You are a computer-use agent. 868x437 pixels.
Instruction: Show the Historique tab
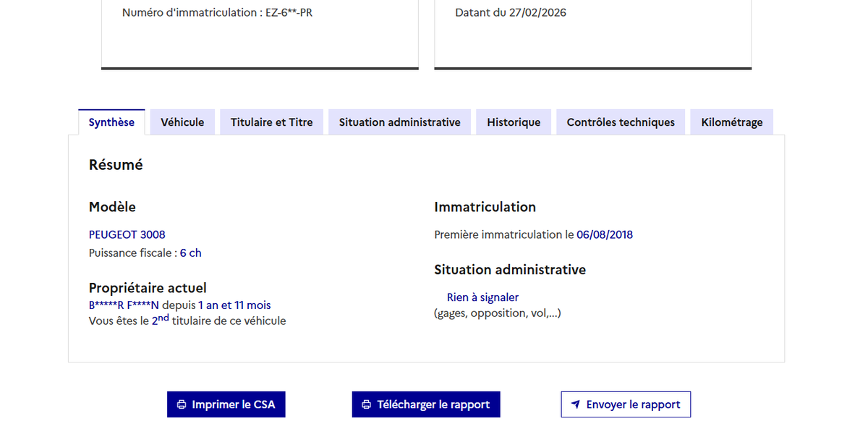(514, 122)
